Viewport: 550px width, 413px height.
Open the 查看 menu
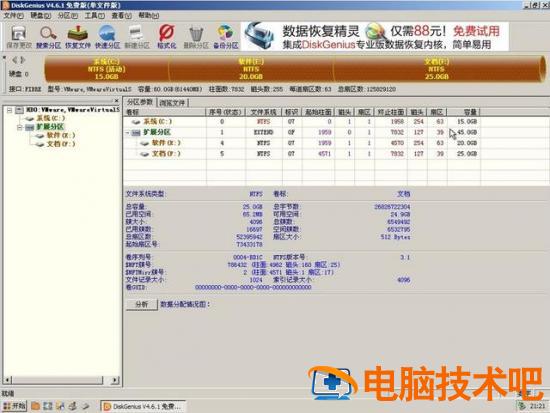pos(122,16)
